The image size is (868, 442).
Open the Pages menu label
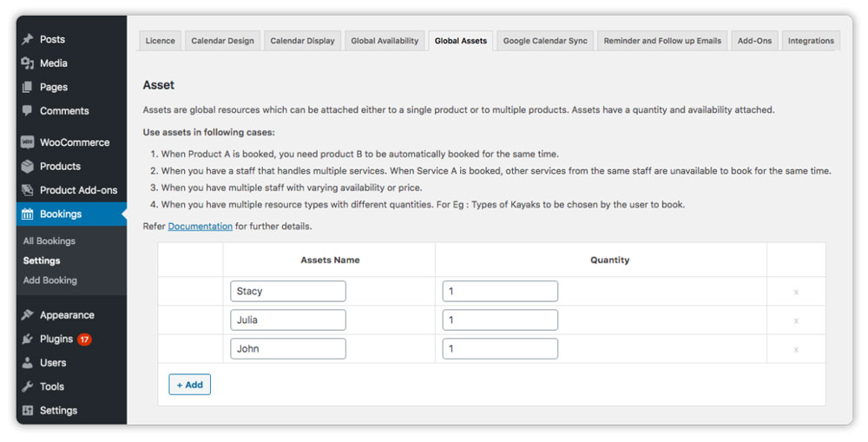tap(54, 87)
